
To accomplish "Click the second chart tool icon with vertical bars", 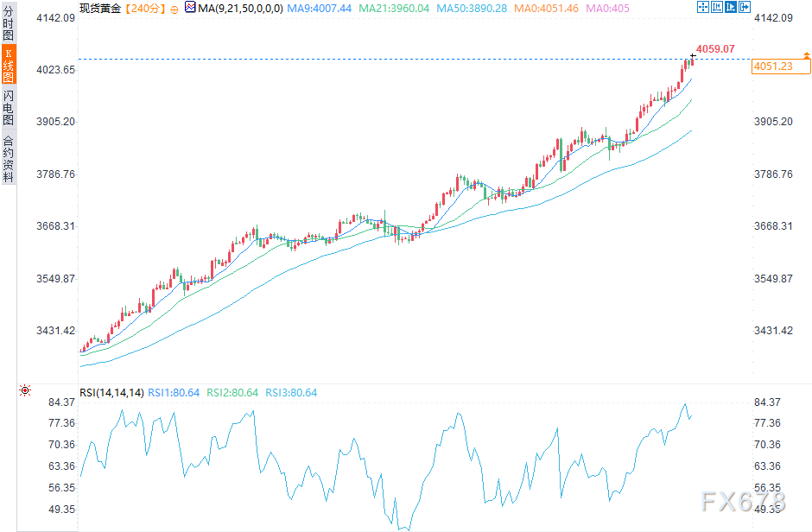I will [x=717, y=8].
